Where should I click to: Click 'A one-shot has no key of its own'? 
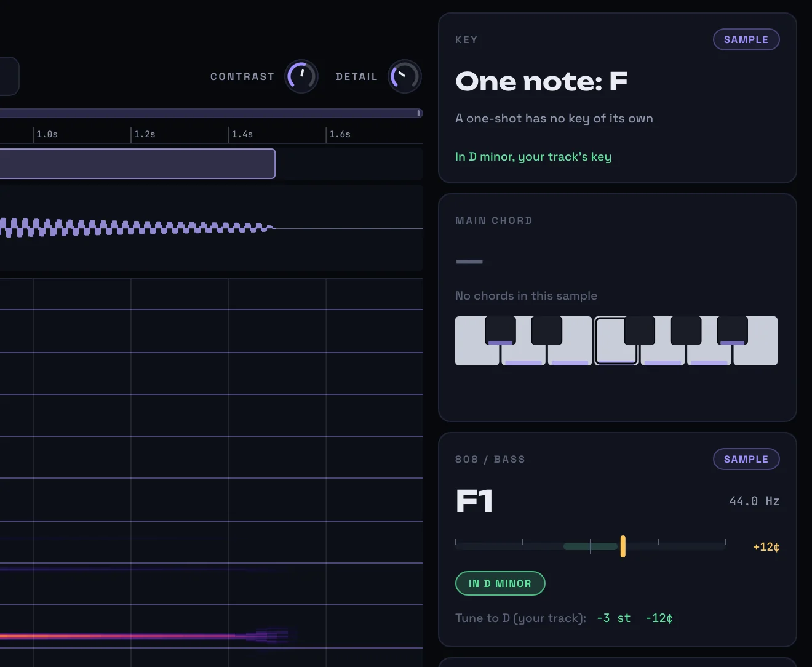tap(554, 118)
